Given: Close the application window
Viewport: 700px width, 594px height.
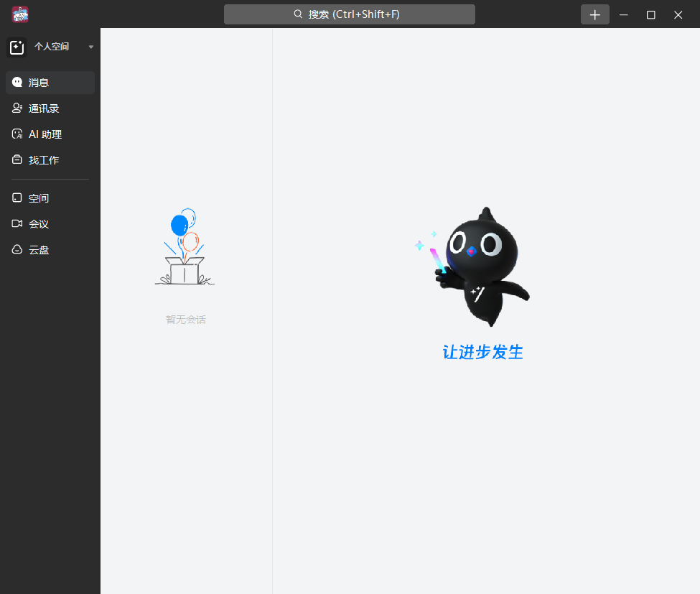Looking at the screenshot, I should click(678, 15).
